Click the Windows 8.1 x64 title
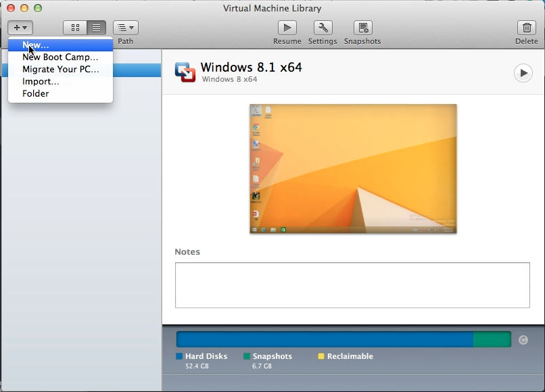Image resolution: width=545 pixels, height=392 pixels. (252, 67)
